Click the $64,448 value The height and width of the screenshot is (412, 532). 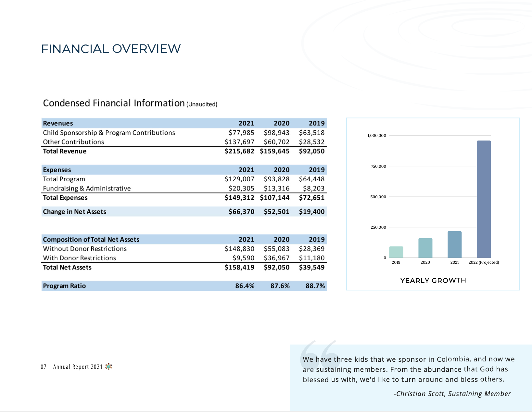pyautogui.click(x=312, y=179)
